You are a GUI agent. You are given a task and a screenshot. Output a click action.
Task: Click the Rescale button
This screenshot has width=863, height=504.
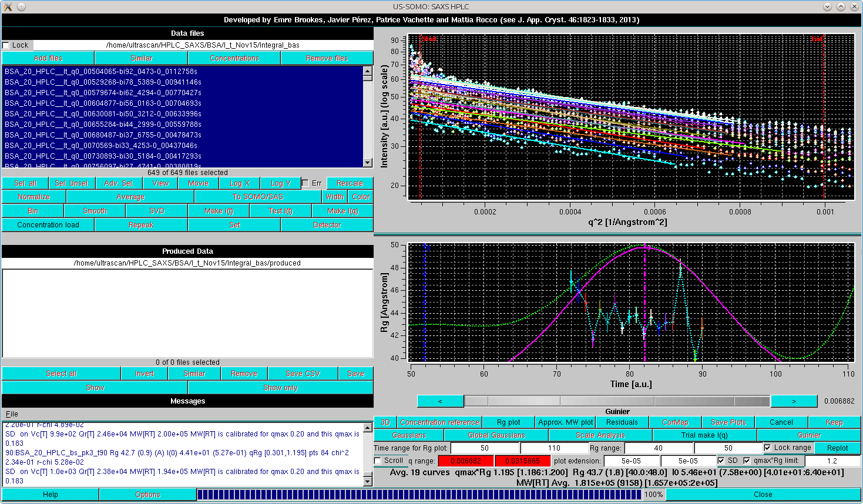[350, 183]
